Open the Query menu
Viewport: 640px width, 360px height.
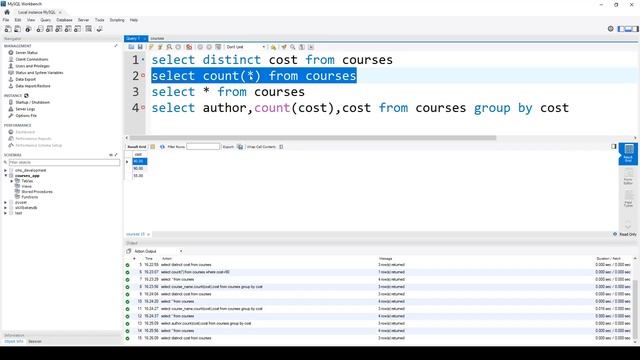(46, 20)
